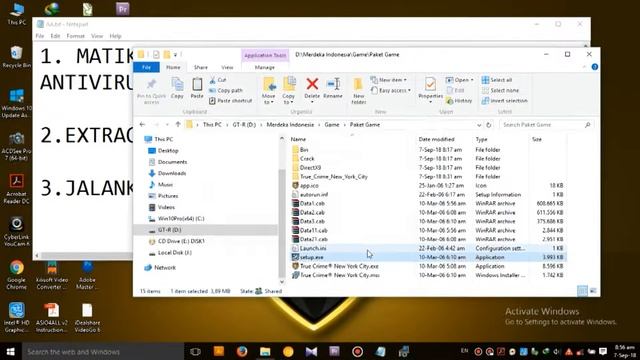Screen dimensions: 640x360
Task: Open the Manage tab under Application Tools
Action: point(264,67)
